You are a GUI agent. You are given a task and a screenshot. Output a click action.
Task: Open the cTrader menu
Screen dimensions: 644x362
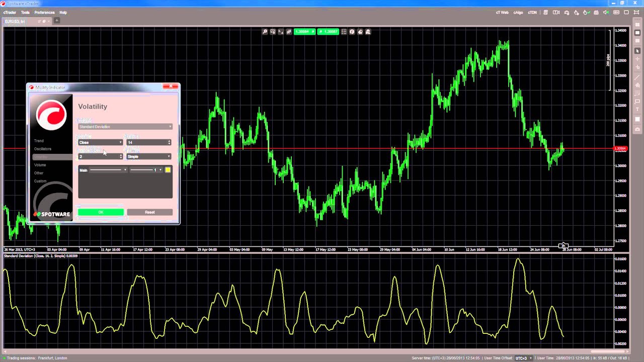pos(10,13)
